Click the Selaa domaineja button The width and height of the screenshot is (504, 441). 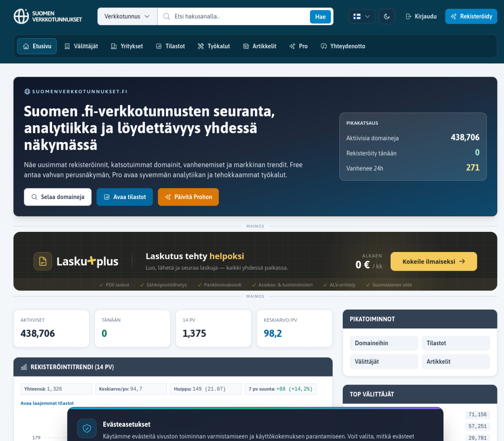[58, 197]
